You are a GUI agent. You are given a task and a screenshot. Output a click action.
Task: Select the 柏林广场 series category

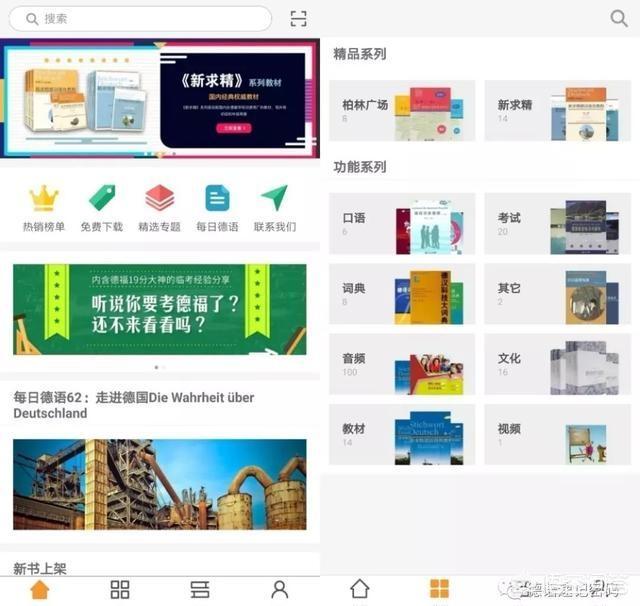(402, 111)
